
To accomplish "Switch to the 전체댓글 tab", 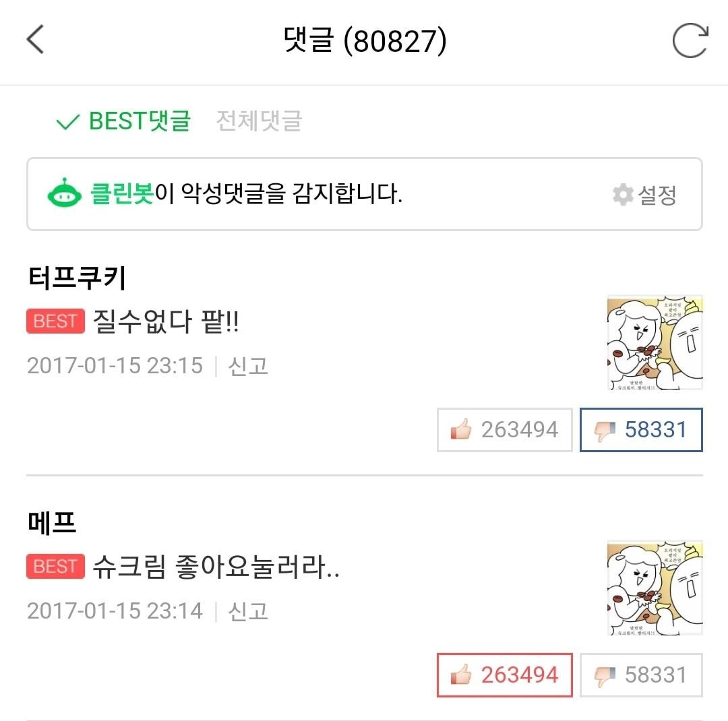I will (259, 121).
